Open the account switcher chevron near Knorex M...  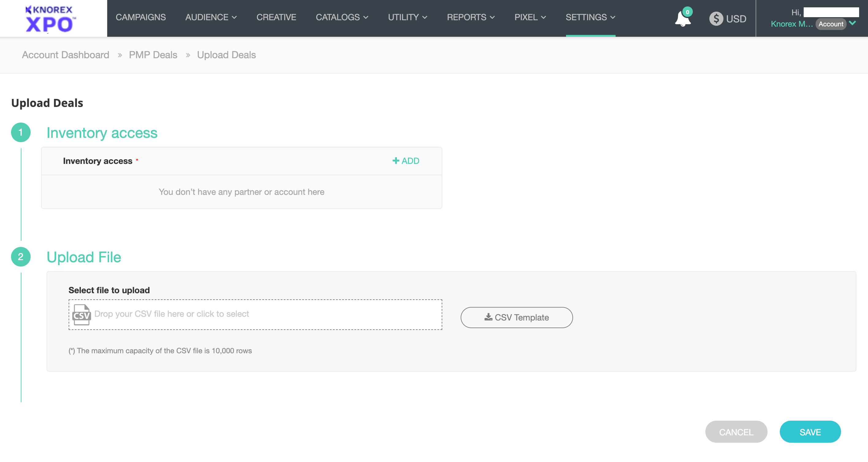[853, 24]
